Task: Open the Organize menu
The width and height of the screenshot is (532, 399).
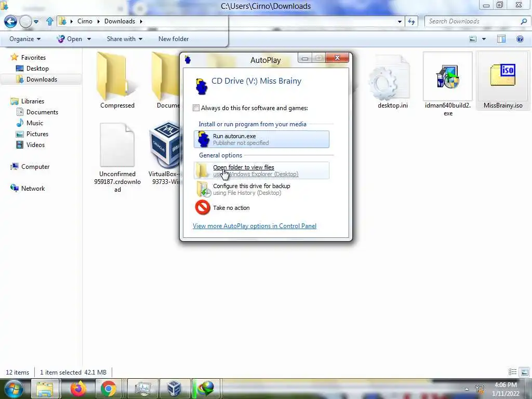Action: pos(25,39)
